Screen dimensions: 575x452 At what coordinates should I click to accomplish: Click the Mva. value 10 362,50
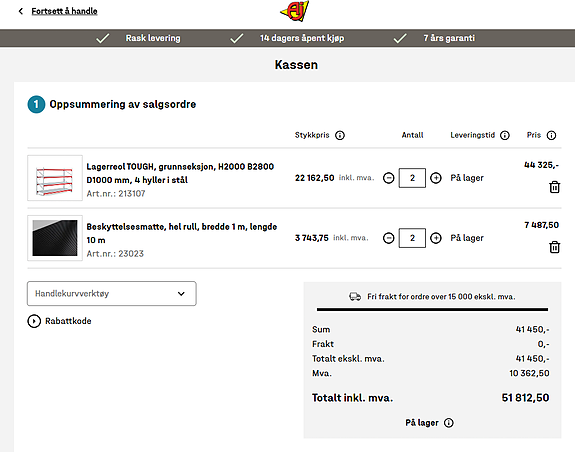tap(529, 373)
